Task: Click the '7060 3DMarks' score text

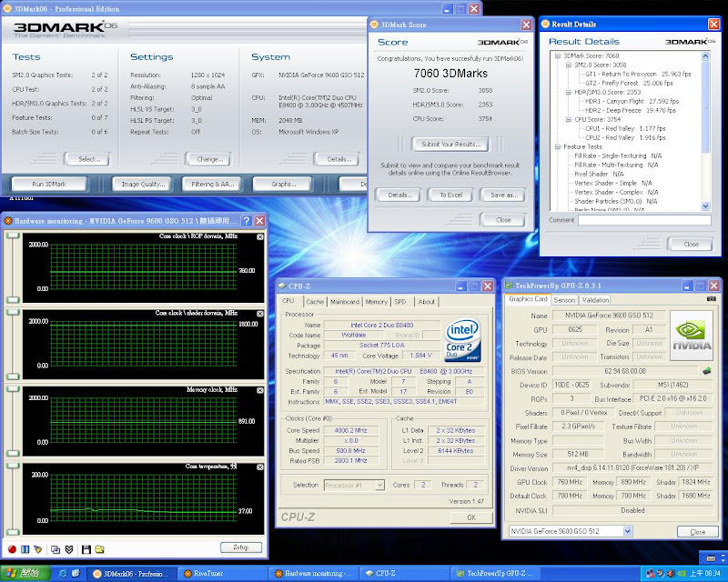Action: 450,74
